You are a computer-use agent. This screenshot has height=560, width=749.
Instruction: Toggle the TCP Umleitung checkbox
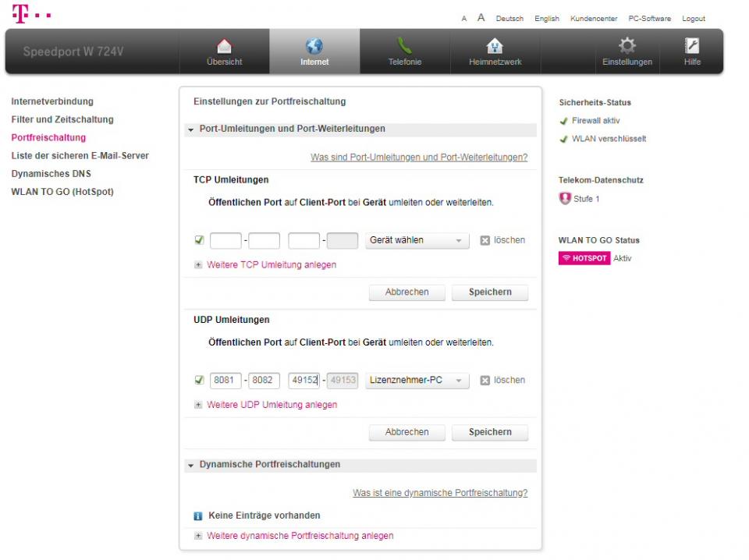(199, 240)
